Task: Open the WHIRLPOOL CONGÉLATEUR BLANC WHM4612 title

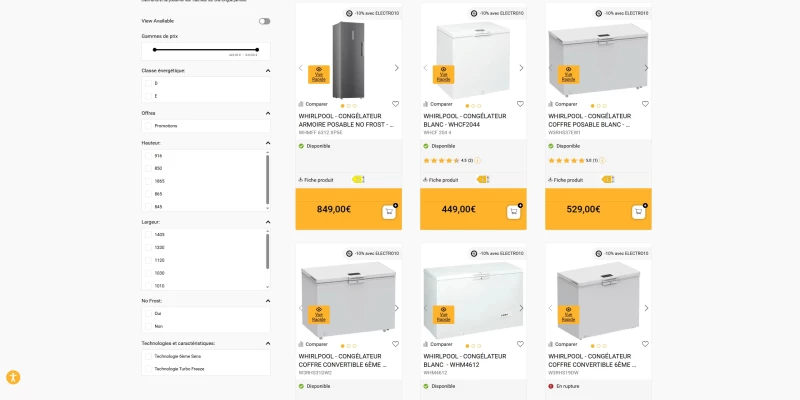Action: 465,360
